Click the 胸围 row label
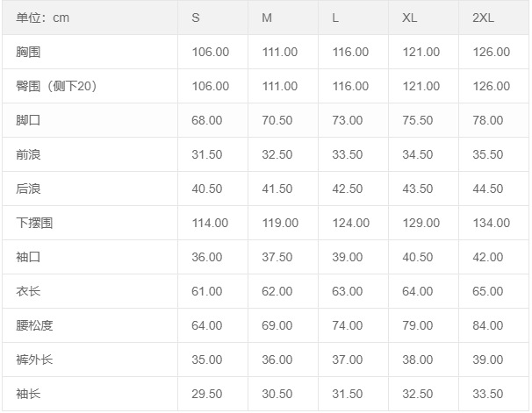 [28, 52]
